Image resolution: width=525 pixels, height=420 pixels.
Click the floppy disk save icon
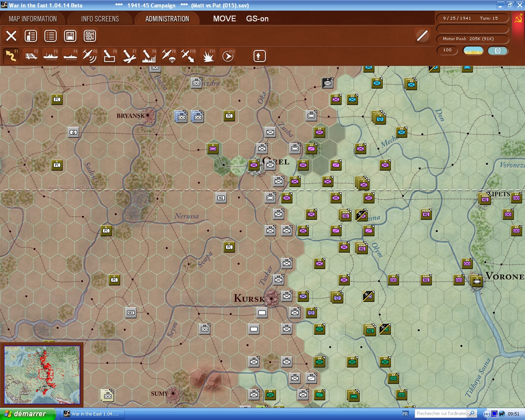click(70, 36)
